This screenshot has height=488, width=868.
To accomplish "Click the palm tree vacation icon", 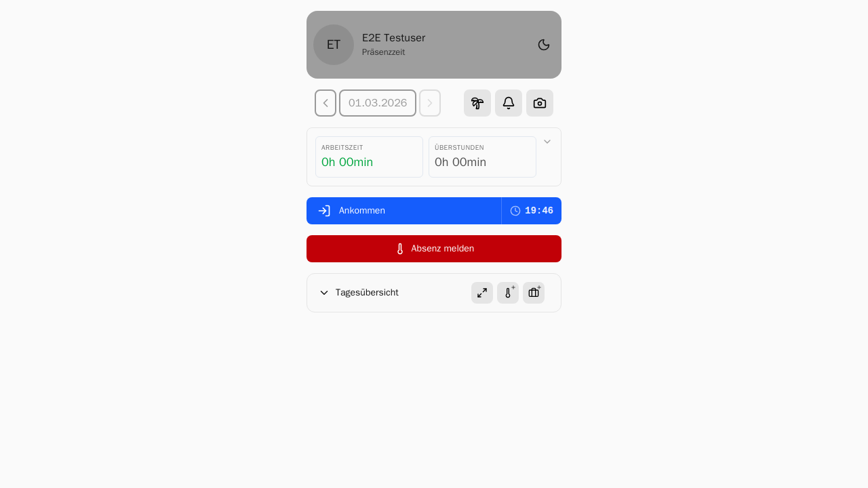I will [x=477, y=103].
